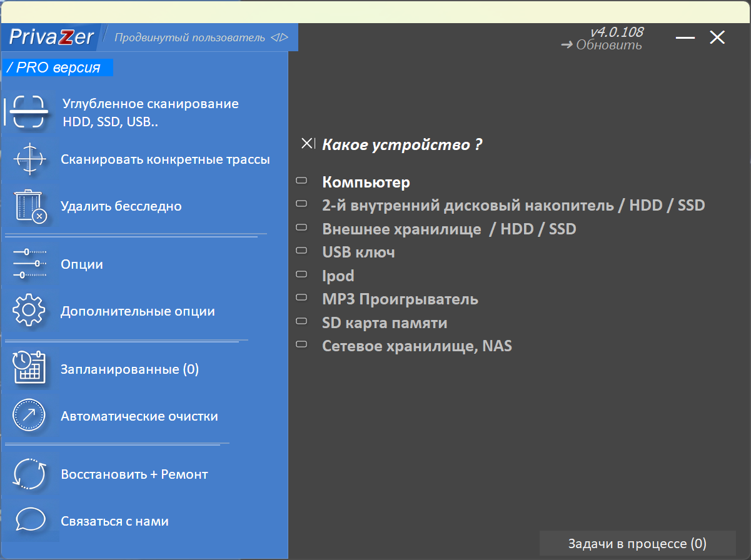Click the Задачи в процессе (0) button
This screenshot has height=560, width=751.
(x=637, y=544)
